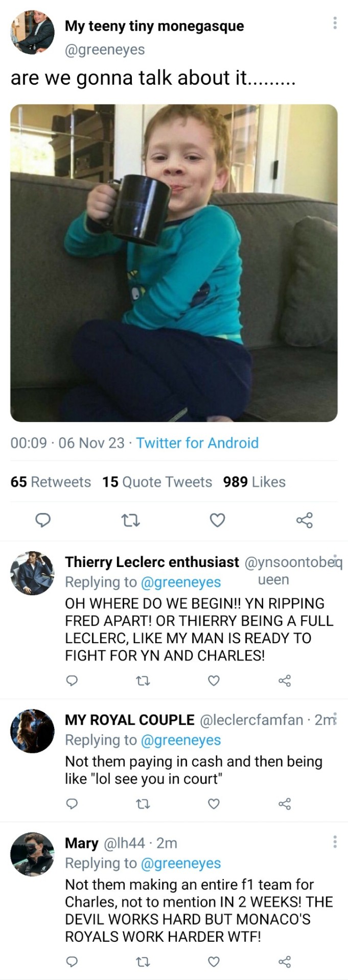Viewport: 348px width, 980px height.
Task: Like the main tweet with the heart
Action: click(218, 520)
